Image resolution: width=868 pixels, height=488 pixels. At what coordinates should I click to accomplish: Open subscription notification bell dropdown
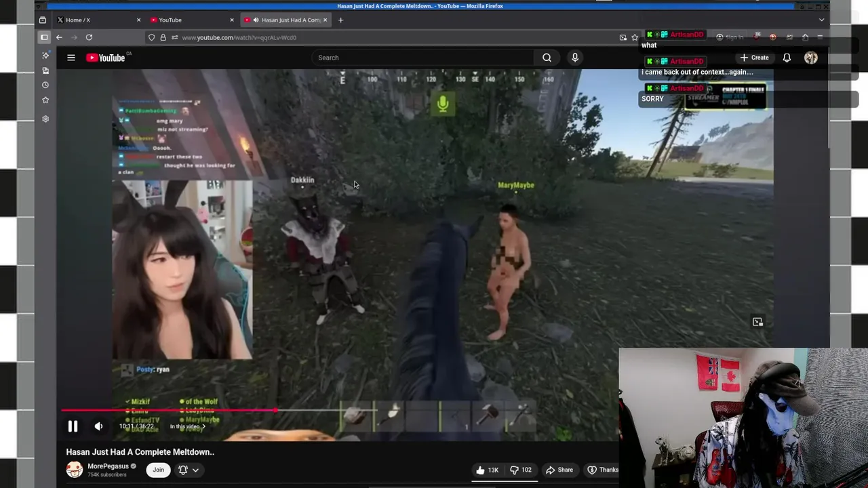pos(189,470)
